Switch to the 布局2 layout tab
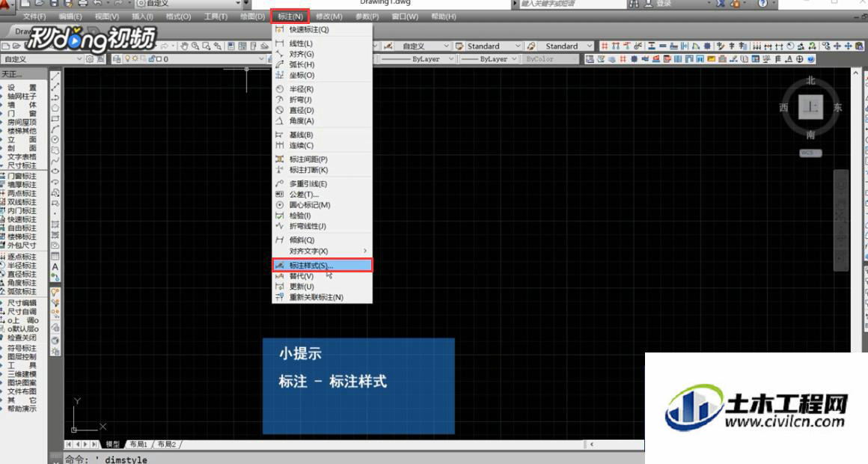This screenshot has width=868, height=464. tap(167, 444)
